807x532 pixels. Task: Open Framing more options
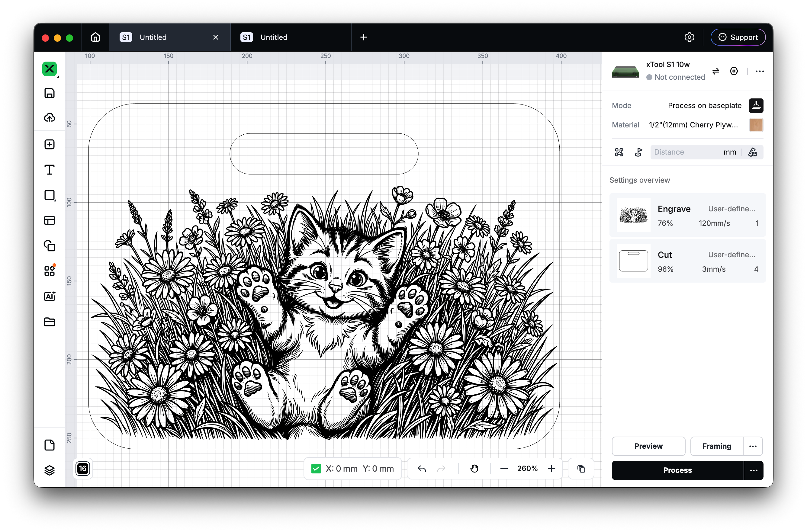pyautogui.click(x=753, y=446)
